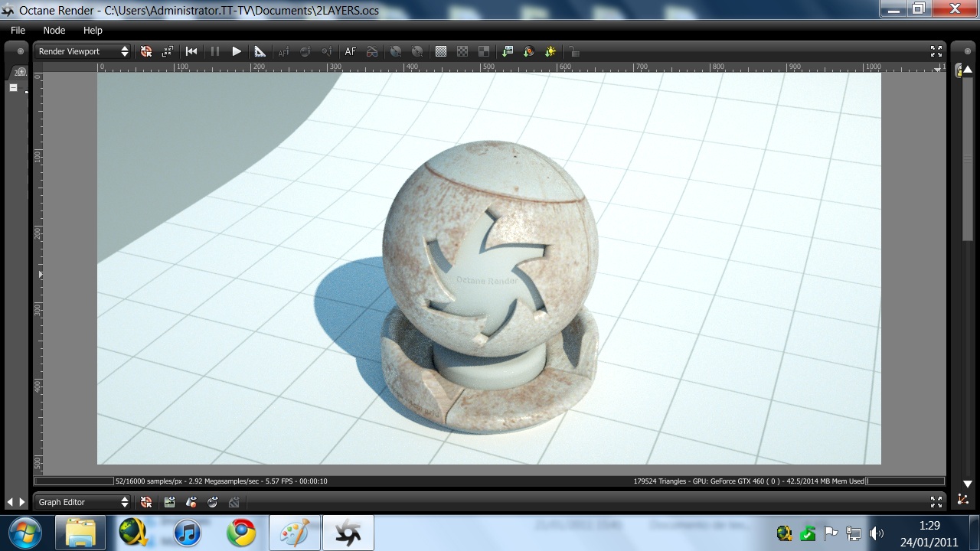Viewport: 980px width, 551px height.
Task: Open the Windows Start menu
Action: pyautogui.click(x=25, y=533)
